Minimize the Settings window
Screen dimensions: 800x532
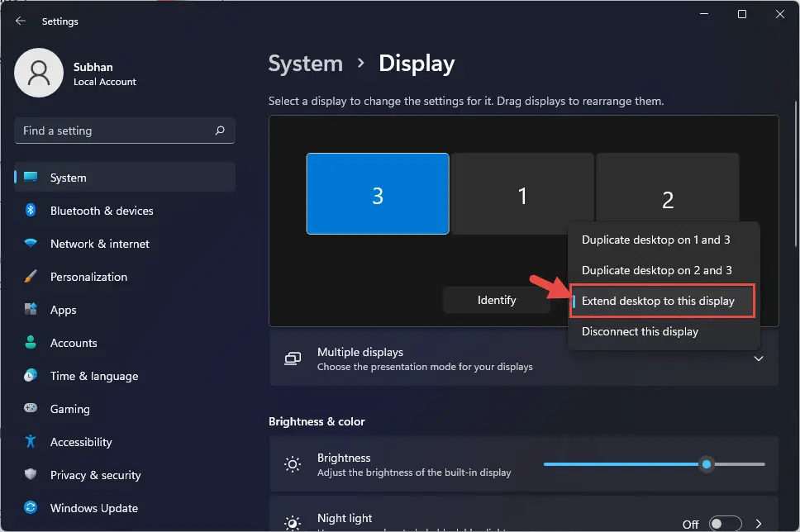704,14
